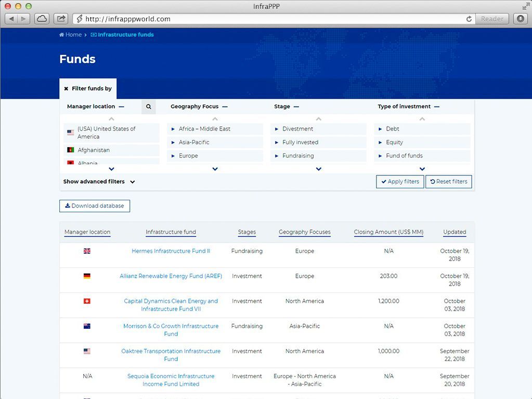This screenshot has width=532, height=399.
Task: Click the Share icon in browser toolbar
Action: [x=61, y=19]
